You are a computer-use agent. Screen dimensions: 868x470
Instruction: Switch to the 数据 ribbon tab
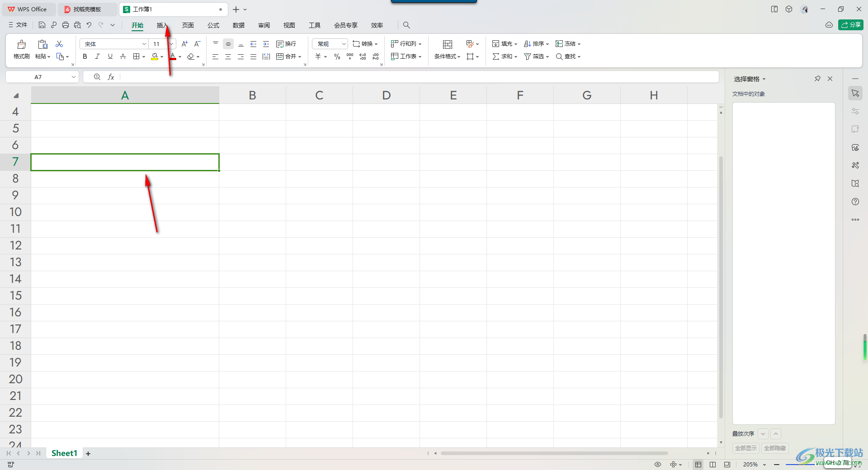[x=239, y=25]
